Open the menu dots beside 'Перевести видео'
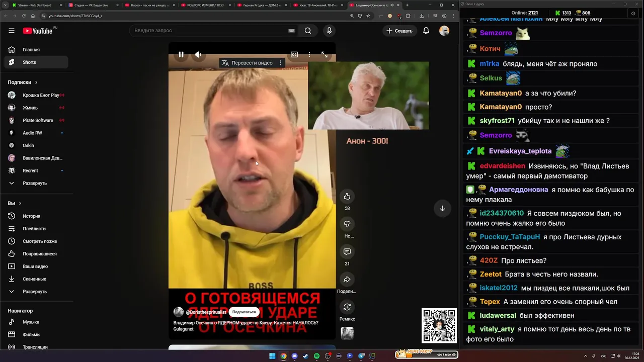The image size is (644, 362). click(280, 63)
